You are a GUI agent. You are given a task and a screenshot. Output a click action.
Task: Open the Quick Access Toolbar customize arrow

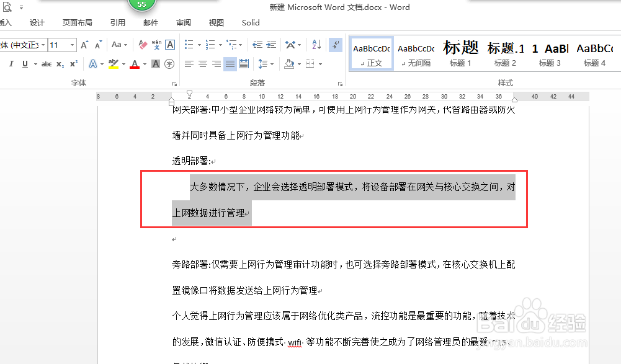coord(21,7)
